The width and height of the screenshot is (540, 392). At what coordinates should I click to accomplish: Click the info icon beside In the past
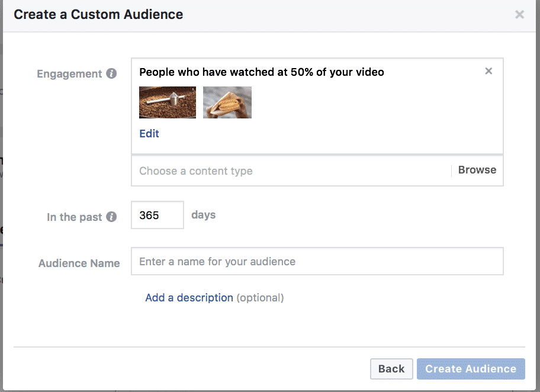111,217
